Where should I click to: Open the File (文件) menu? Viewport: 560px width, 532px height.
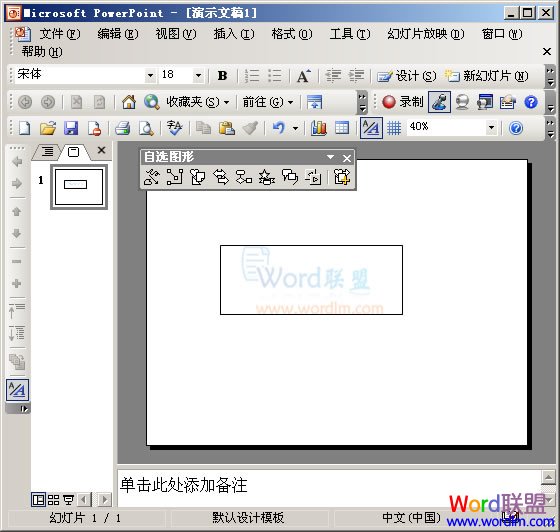point(60,34)
